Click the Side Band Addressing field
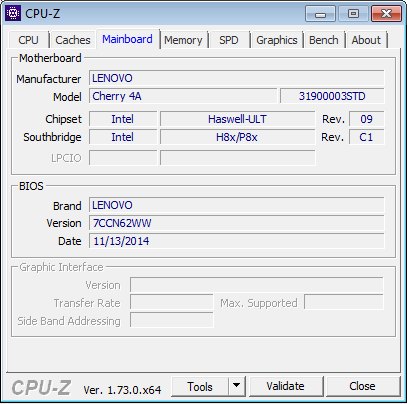 [x=172, y=321]
